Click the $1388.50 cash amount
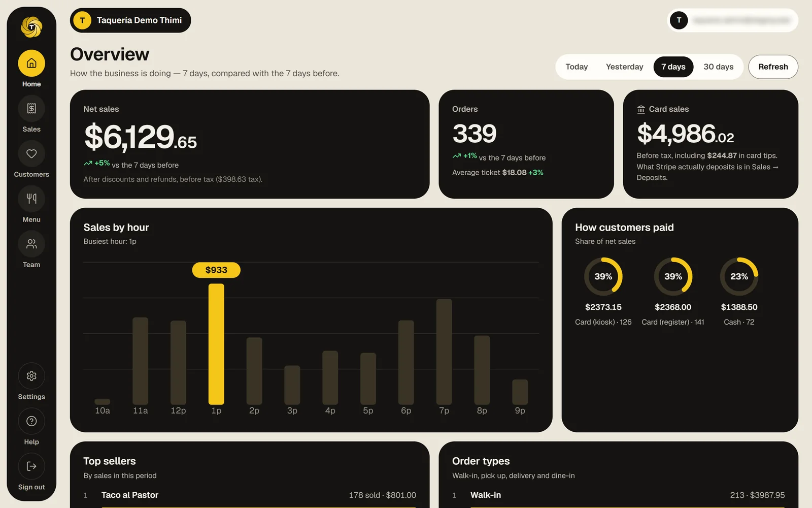The height and width of the screenshot is (508, 812). tap(739, 307)
